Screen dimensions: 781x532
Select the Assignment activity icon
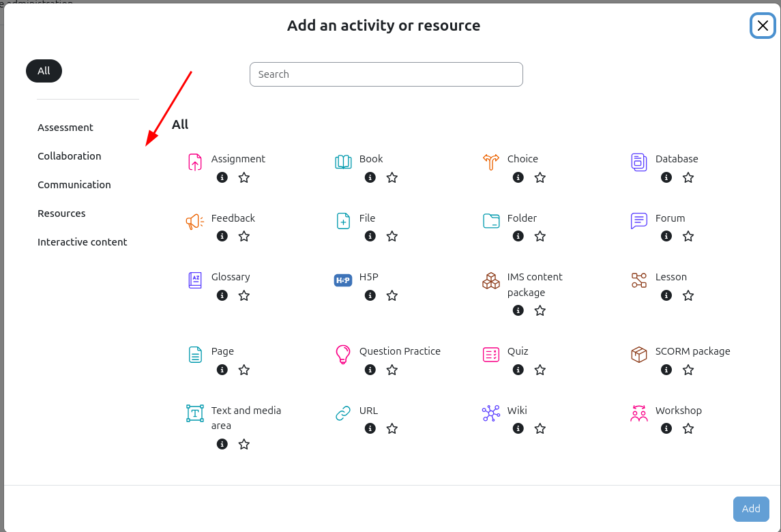[195, 162]
